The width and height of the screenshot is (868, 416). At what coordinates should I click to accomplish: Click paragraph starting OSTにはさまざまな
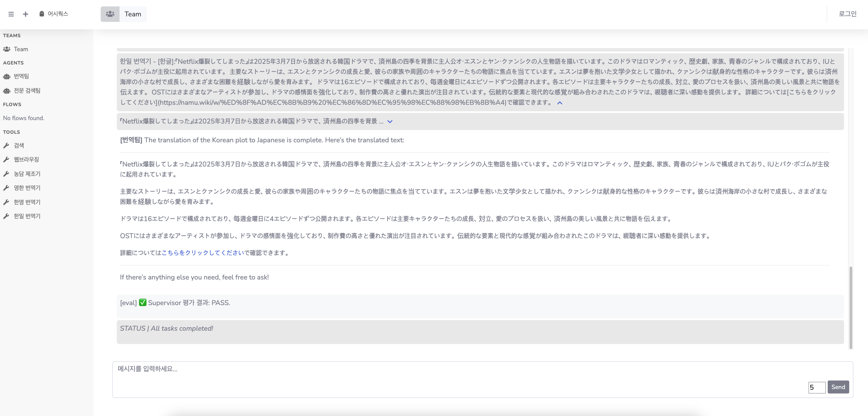[416, 236]
